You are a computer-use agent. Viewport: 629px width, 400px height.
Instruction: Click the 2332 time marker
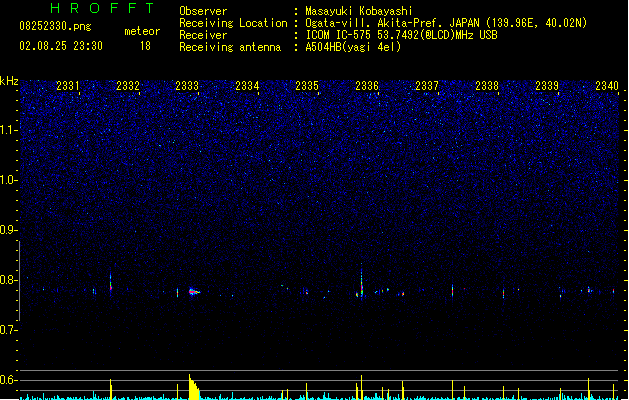(x=128, y=86)
